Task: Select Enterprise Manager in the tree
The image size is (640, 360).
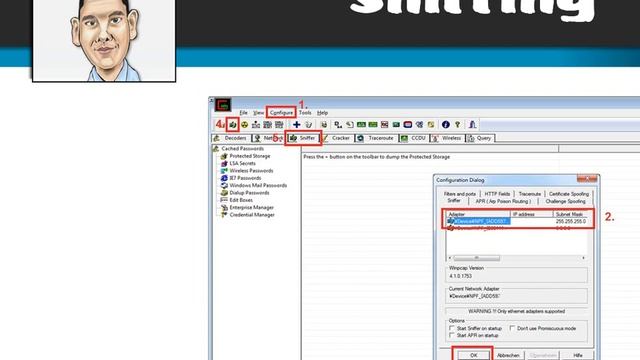Action: click(x=251, y=207)
